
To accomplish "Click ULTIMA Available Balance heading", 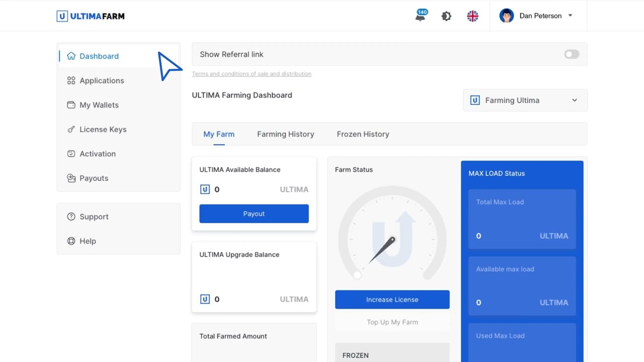I will tap(240, 169).
